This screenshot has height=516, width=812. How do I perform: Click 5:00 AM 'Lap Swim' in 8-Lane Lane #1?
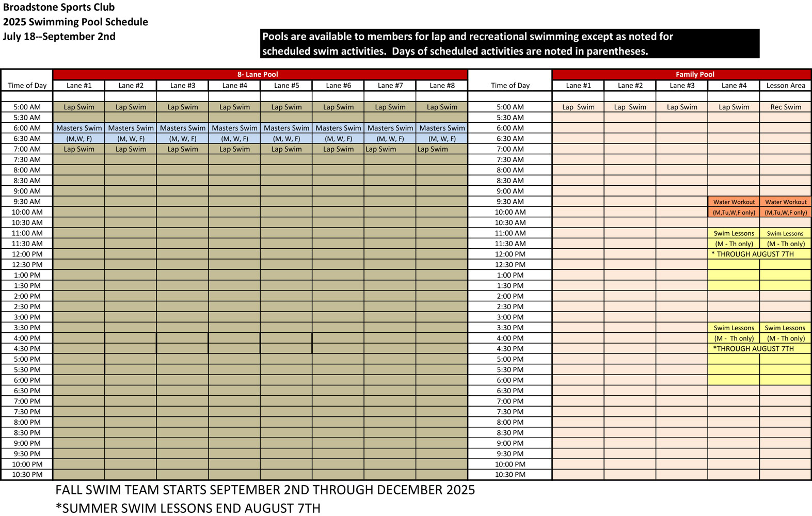coord(79,107)
